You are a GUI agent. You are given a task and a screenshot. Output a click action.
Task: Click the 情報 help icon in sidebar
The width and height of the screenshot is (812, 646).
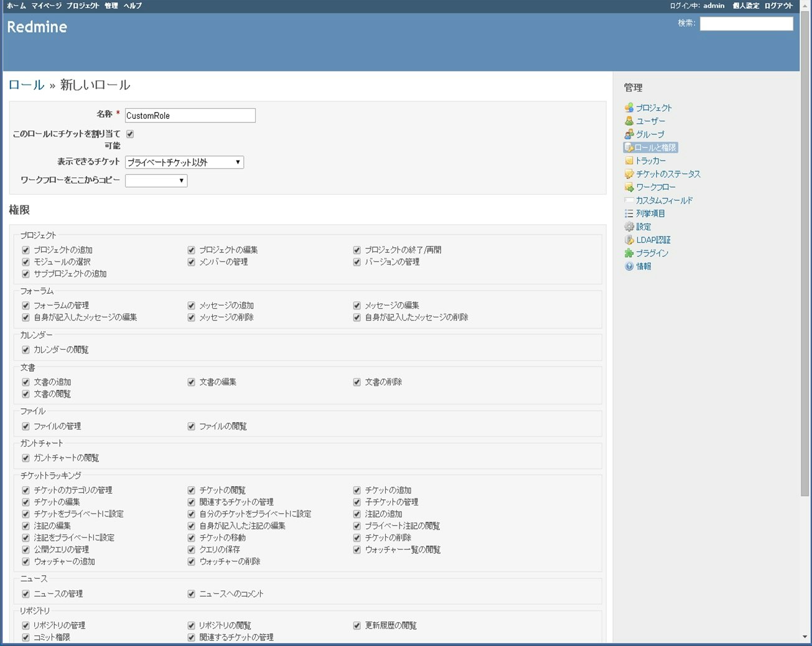pos(629,266)
